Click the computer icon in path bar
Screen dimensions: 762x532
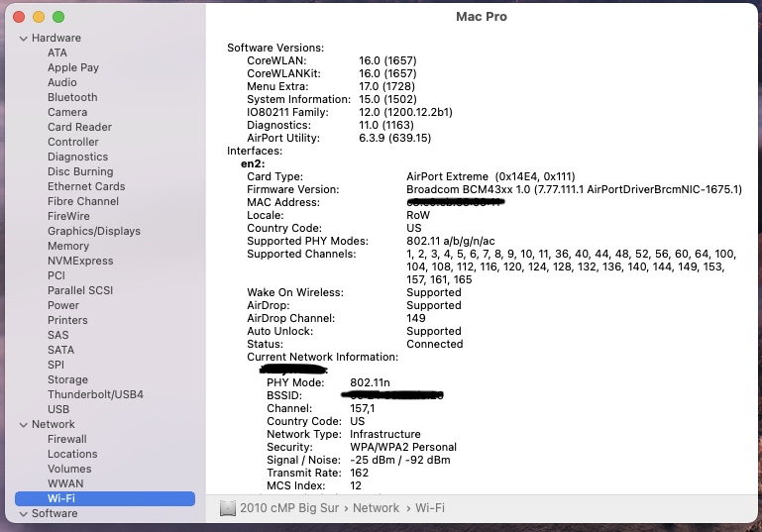point(228,508)
